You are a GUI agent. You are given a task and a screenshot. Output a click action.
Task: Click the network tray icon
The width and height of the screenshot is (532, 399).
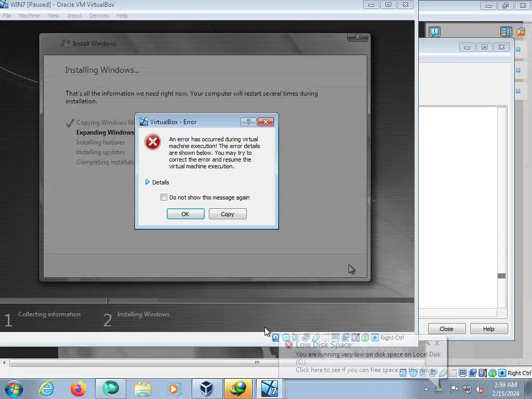click(x=467, y=389)
